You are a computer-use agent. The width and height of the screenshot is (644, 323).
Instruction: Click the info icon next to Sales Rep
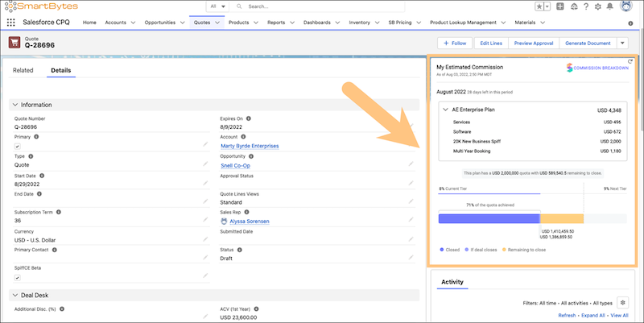(246, 212)
